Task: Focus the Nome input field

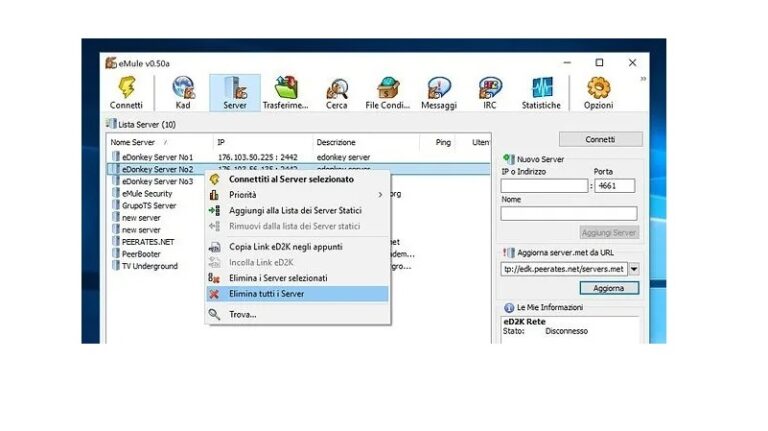Action: point(569,214)
